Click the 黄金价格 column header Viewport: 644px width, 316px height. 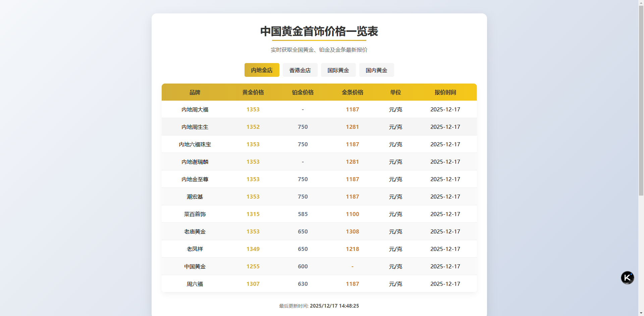point(253,92)
